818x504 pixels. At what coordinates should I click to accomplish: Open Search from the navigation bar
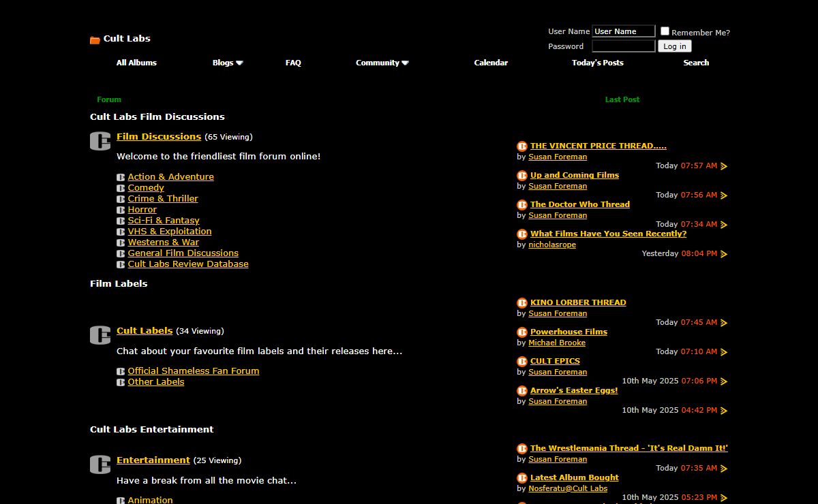pos(696,63)
